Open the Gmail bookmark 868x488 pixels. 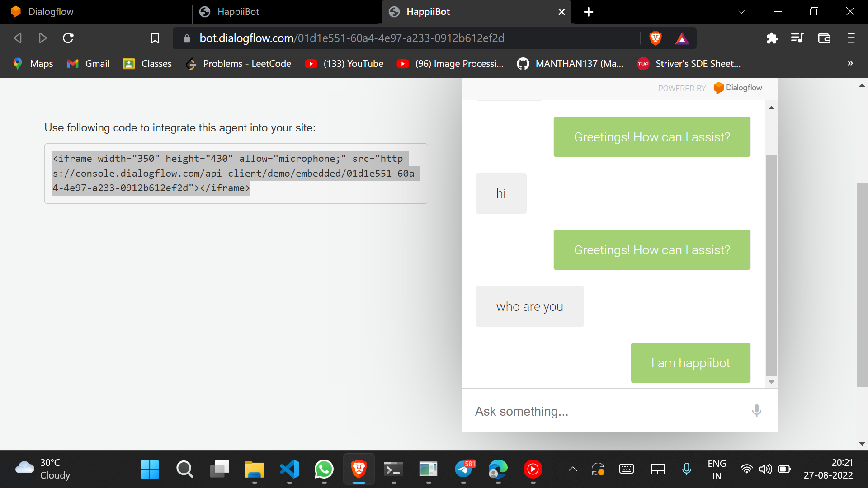(x=88, y=63)
